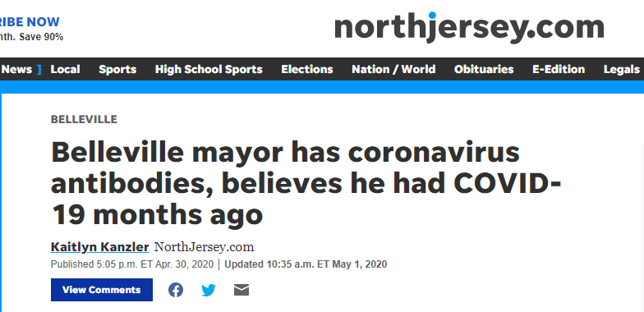The width and height of the screenshot is (644, 312).
Task: Share the article on Twitter
Action: click(209, 291)
